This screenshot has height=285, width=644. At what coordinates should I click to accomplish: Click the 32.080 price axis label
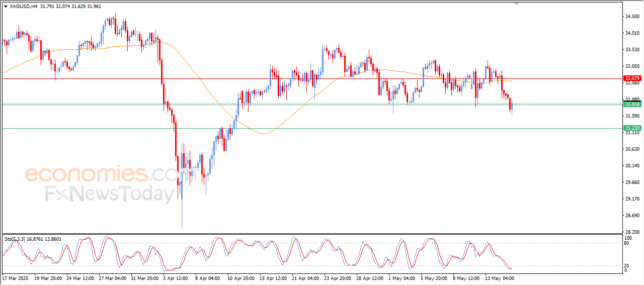point(632,99)
